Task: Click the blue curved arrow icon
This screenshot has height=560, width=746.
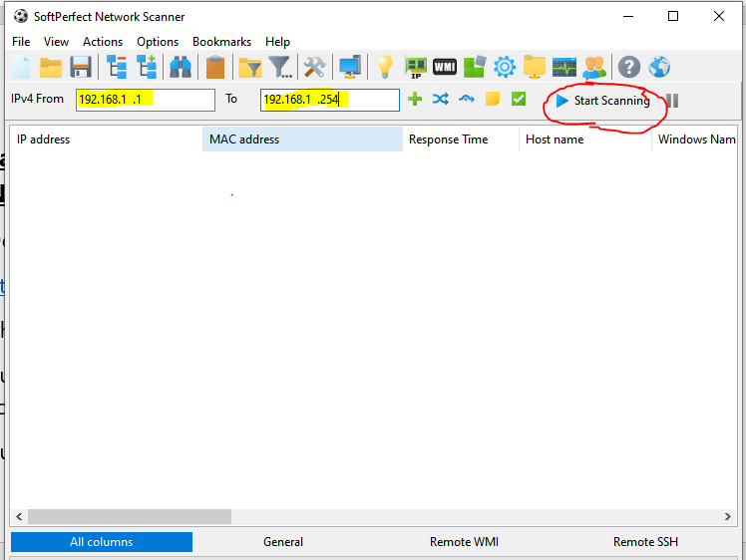Action: tap(467, 99)
